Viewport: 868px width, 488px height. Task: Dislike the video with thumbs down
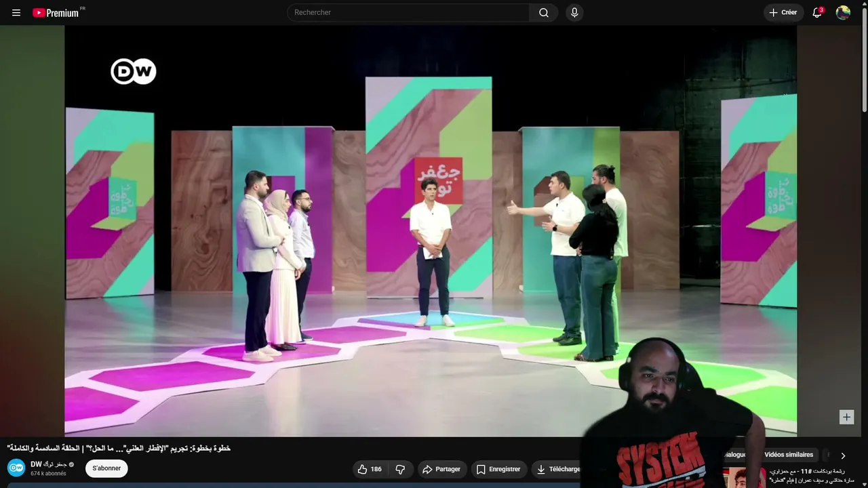coord(400,469)
